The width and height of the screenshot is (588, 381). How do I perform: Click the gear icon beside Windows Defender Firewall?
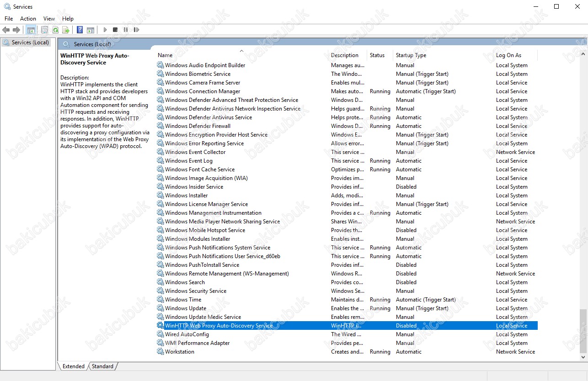tap(160, 126)
